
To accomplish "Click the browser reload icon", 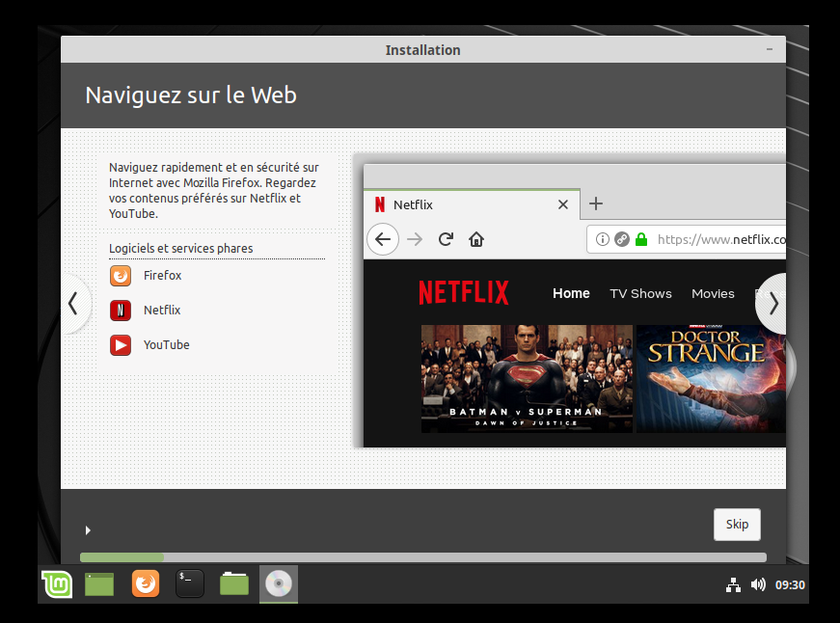I will pyautogui.click(x=446, y=239).
